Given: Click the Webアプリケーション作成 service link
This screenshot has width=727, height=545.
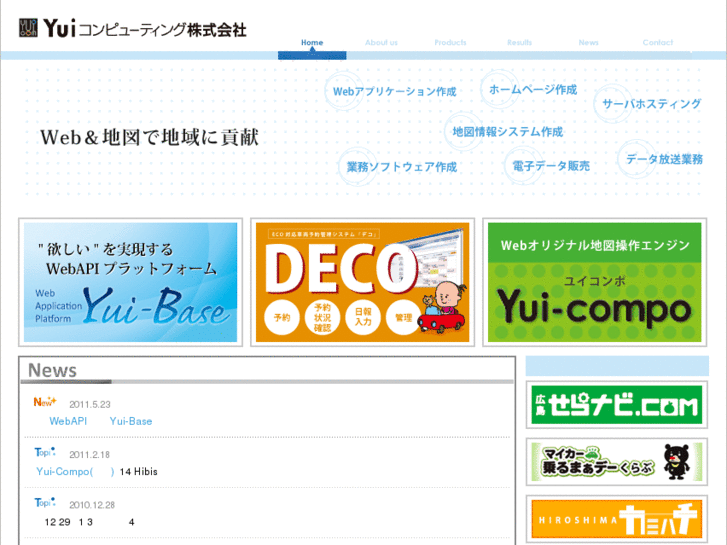Looking at the screenshot, I should point(395,91).
